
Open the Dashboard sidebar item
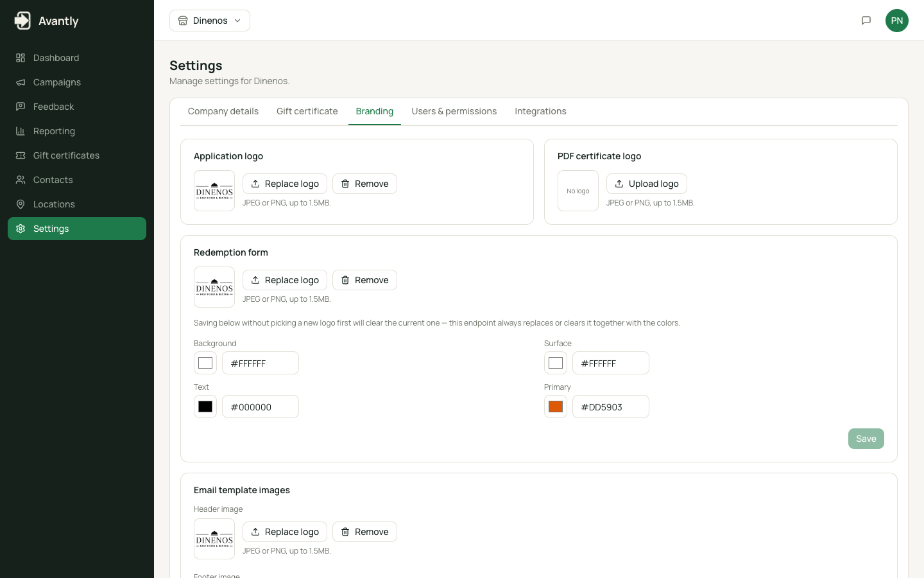coord(77,58)
